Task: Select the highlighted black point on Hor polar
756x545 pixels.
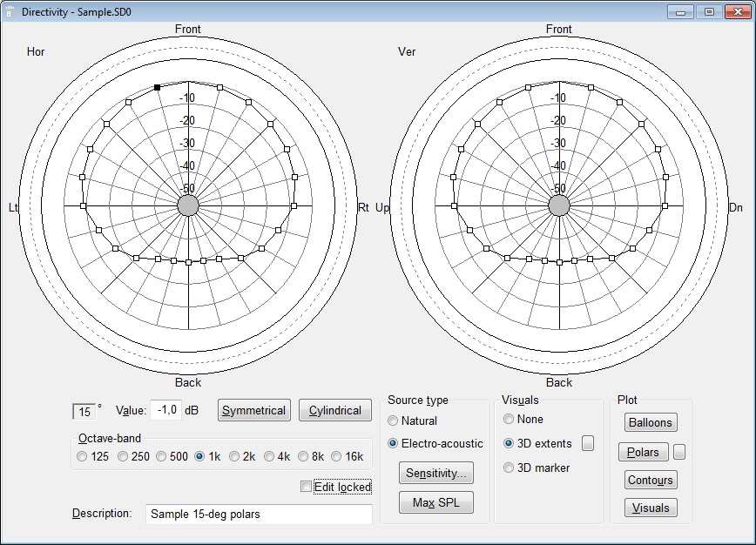Action: pyautogui.click(x=157, y=87)
